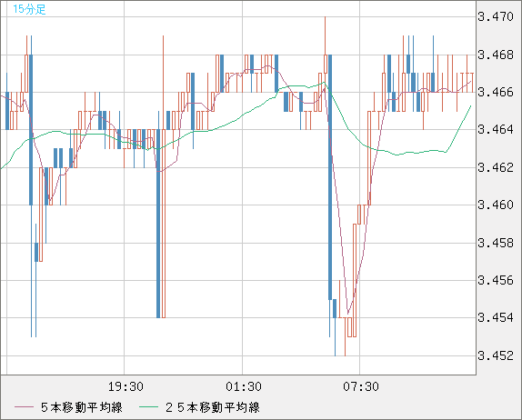522x420 pixels.
Task: Click the 19:30 time axis label
Action: [x=125, y=386]
